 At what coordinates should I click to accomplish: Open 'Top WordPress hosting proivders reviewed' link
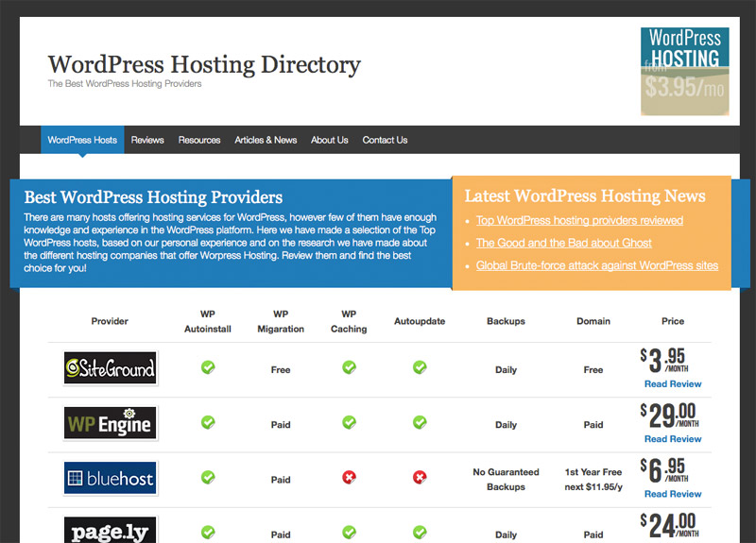coord(579,220)
